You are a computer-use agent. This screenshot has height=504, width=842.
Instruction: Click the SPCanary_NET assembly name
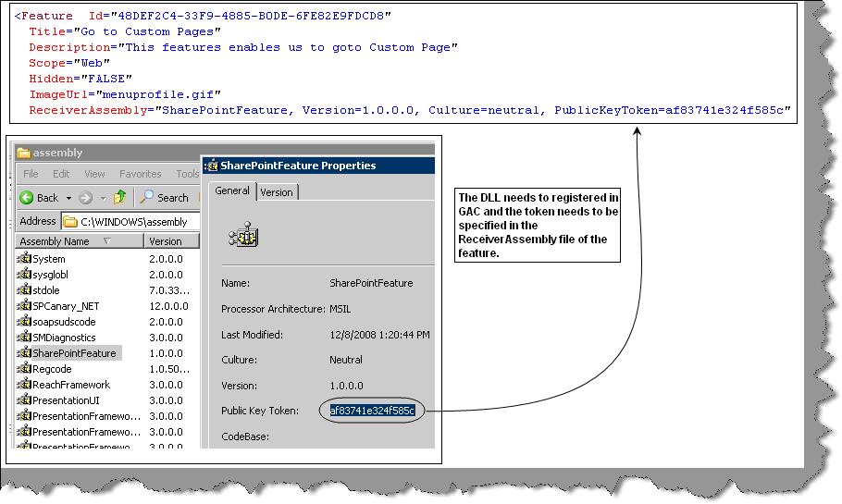[66, 306]
